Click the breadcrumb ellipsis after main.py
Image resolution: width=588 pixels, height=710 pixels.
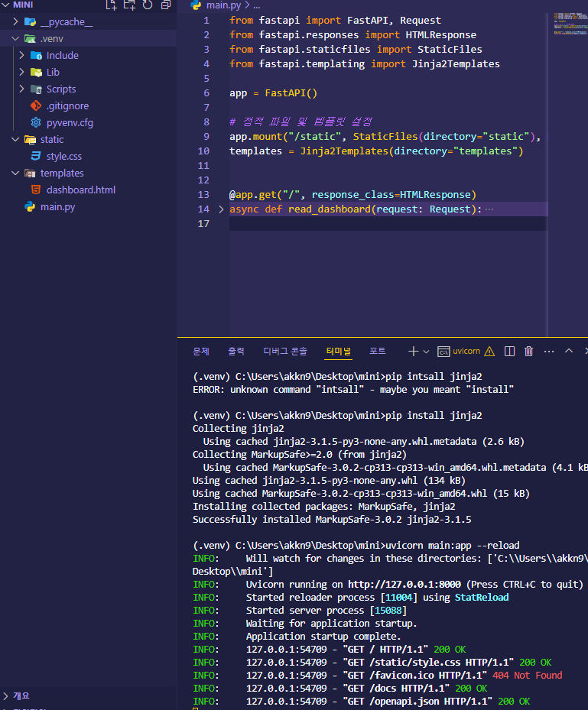coord(256,5)
